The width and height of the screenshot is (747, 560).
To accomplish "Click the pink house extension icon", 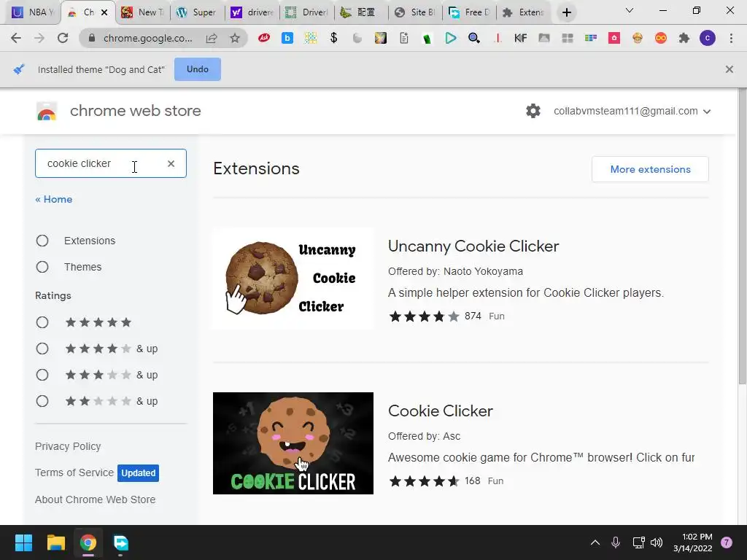I will [x=614, y=38].
